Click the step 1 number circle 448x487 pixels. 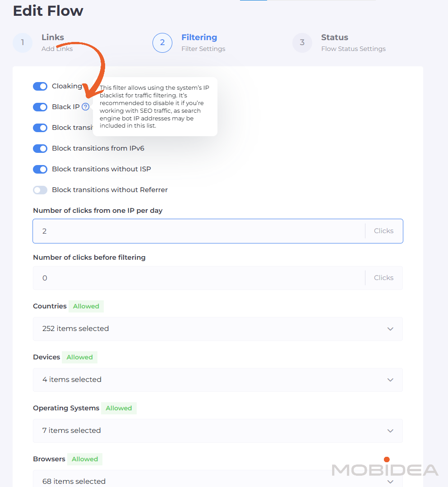(x=23, y=43)
